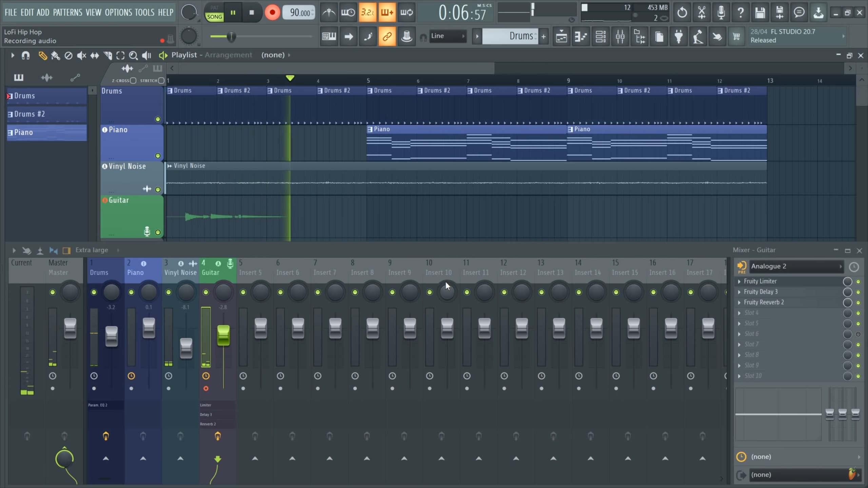The image size is (868, 488).
Task: Enable the STRETCH checkbox
Action: coord(162,81)
